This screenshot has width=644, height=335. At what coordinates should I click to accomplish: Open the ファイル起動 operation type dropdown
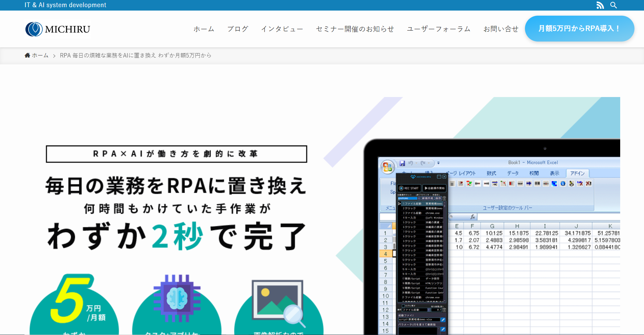[429, 310]
